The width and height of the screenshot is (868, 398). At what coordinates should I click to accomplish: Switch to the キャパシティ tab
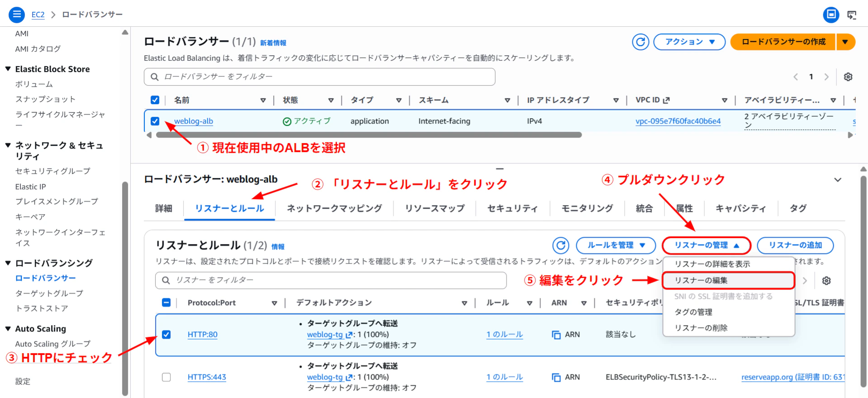pyautogui.click(x=740, y=209)
